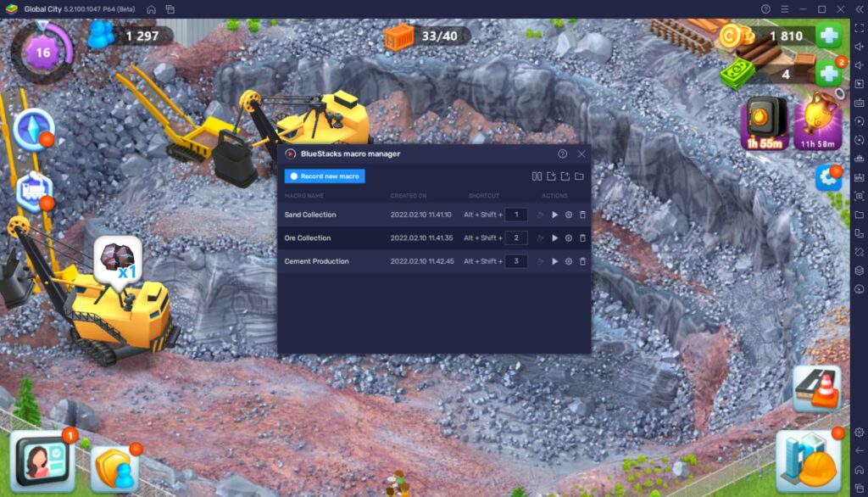This screenshot has height=497, width=868.
Task: Open the Ore Collection macro settings gear
Action: coord(568,237)
